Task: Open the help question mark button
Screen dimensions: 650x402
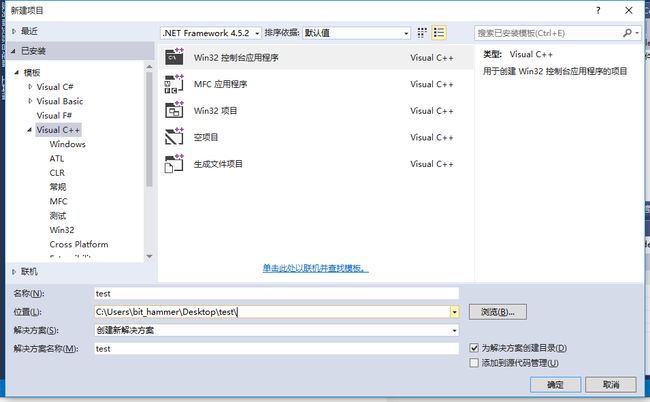Action: click(x=598, y=10)
